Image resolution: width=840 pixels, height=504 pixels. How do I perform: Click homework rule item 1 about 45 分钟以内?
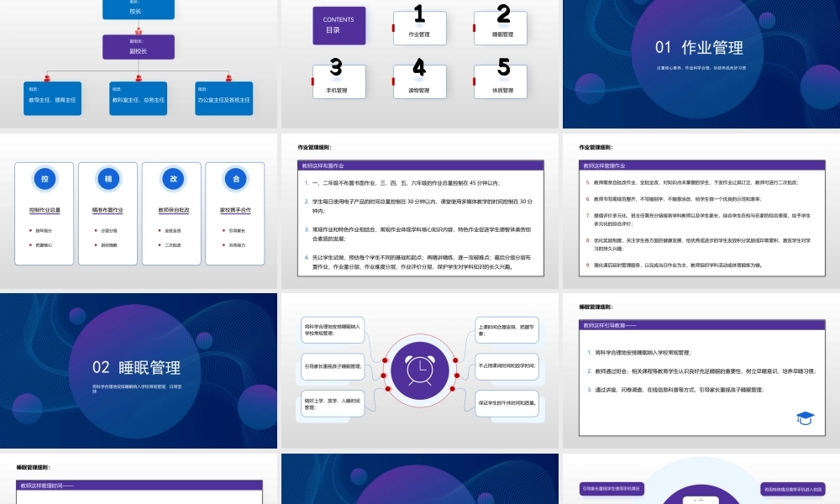402,183
